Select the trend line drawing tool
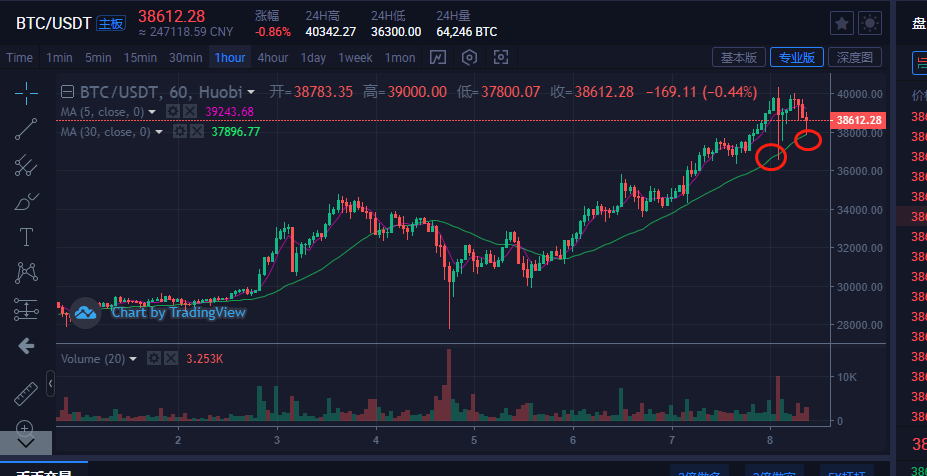The height and width of the screenshot is (476, 927). pos(26,129)
